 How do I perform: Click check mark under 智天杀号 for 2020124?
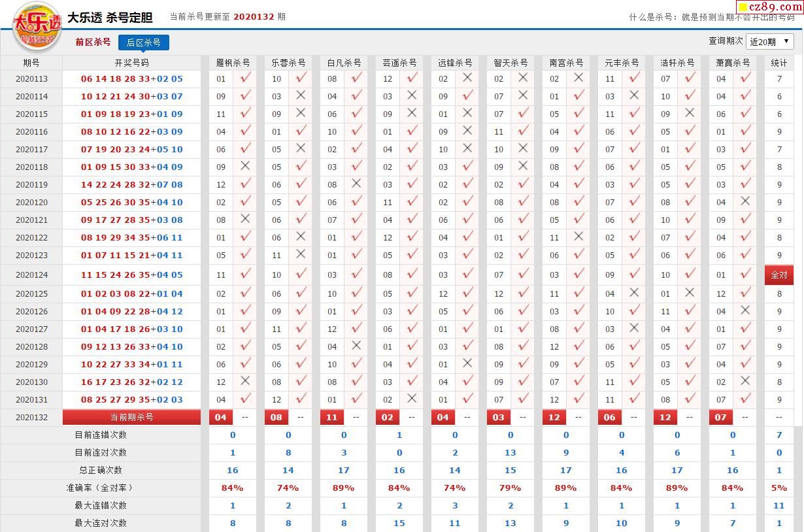pos(523,274)
